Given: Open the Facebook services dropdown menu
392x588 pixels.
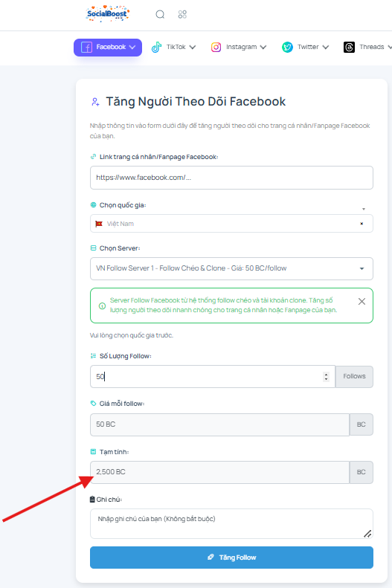Looking at the screenshot, I should click(x=108, y=48).
